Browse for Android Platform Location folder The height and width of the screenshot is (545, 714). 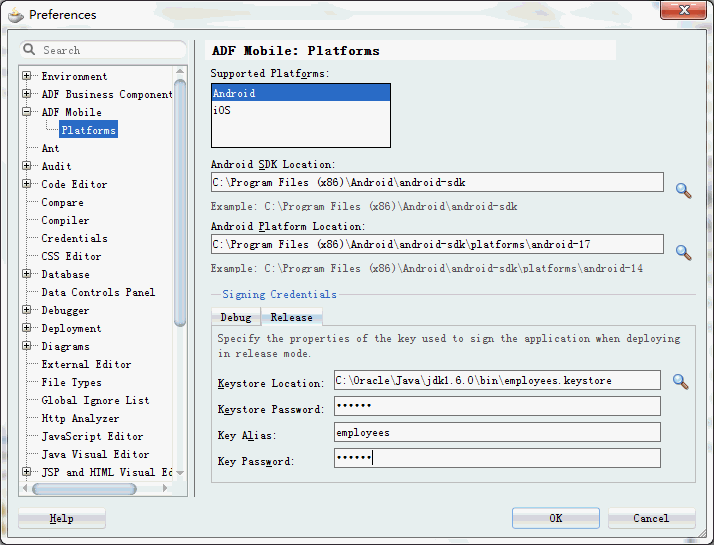tap(683, 253)
